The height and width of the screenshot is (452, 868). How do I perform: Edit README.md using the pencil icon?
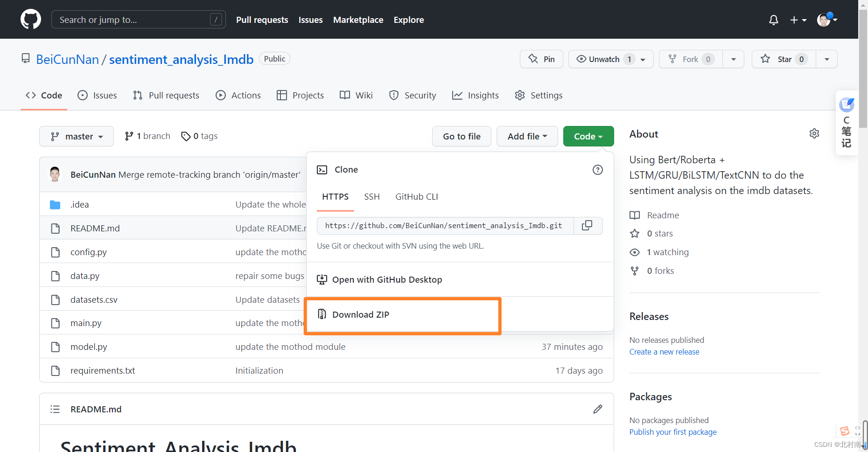(x=597, y=409)
